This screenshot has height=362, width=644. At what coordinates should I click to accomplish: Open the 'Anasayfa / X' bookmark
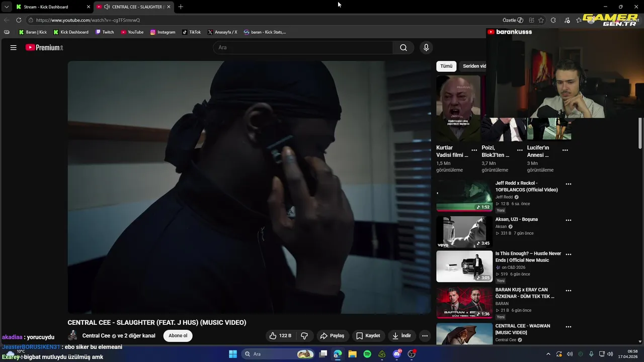(x=222, y=32)
